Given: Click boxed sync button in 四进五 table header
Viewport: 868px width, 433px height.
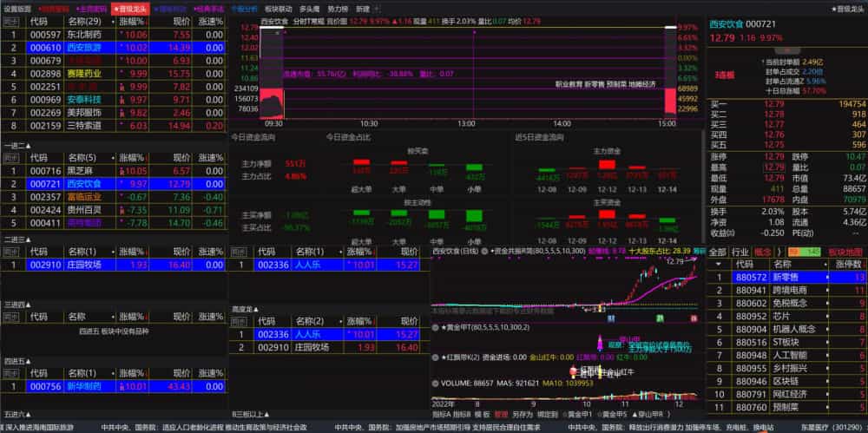Looking at the screenshot, I should pyautogui.click(x=10, y=373).
